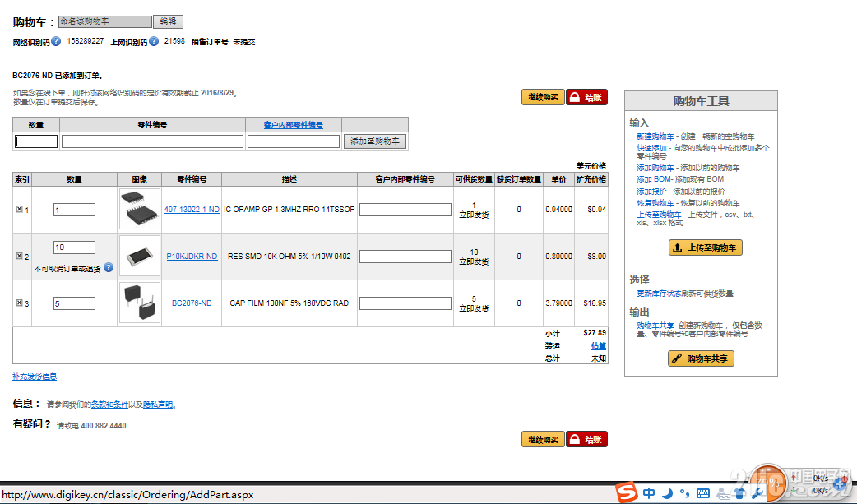Screen dimensions: 857x504
Task: Click the extended price $18.95
Action: 595,303
